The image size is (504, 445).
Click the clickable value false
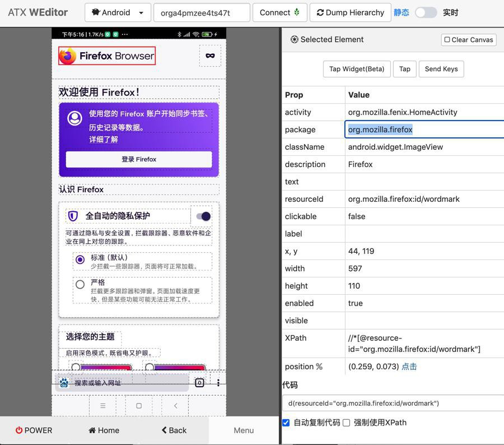tap(357, 216)
